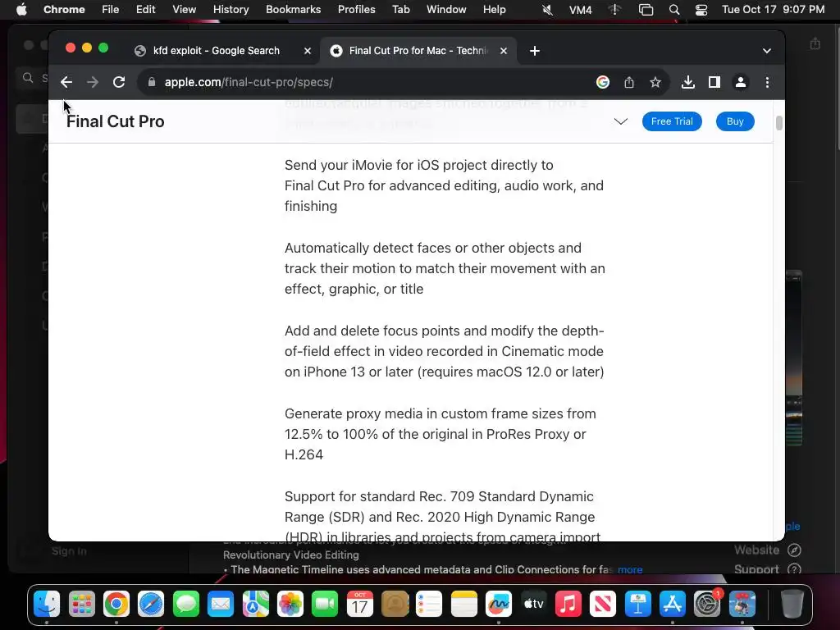This screenshot has height=630, width=840.
Task: Click Sign In in App Store window
Action: pos(69,551)
